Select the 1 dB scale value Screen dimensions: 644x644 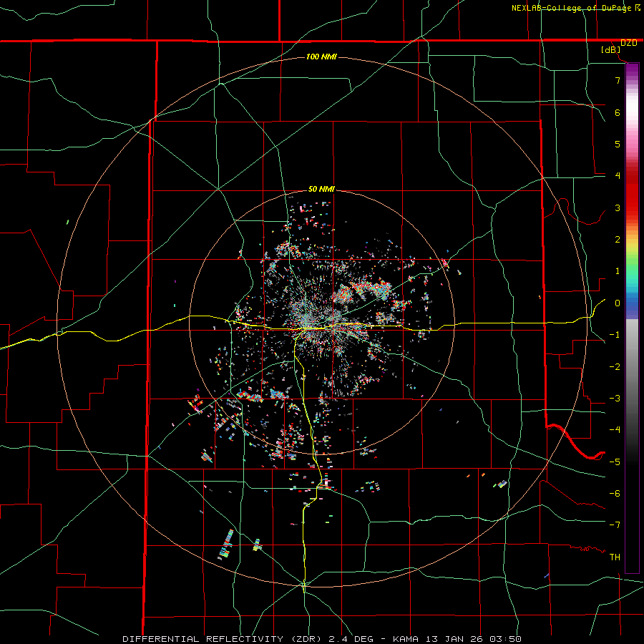point(618,271)
